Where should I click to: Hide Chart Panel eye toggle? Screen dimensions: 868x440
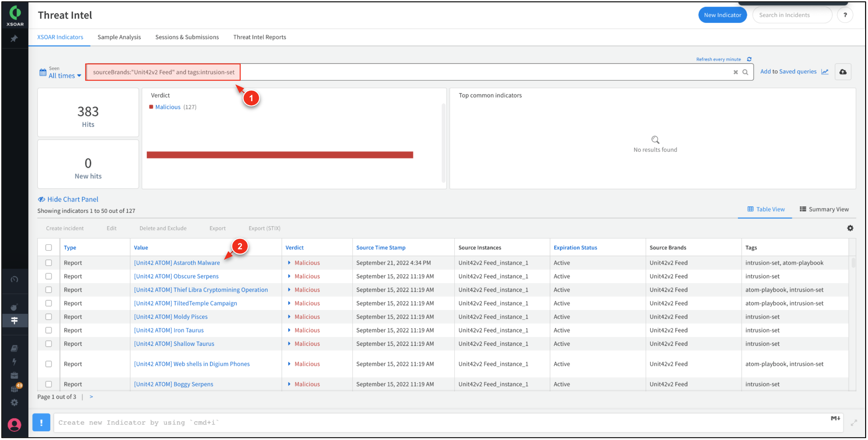(x=68, y=199)
